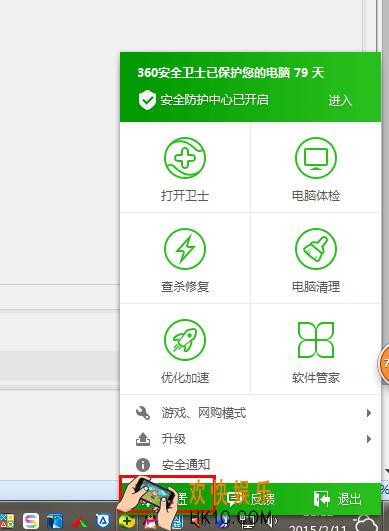
Task: Start 优化加速 rocket icon
Action: 185,340
